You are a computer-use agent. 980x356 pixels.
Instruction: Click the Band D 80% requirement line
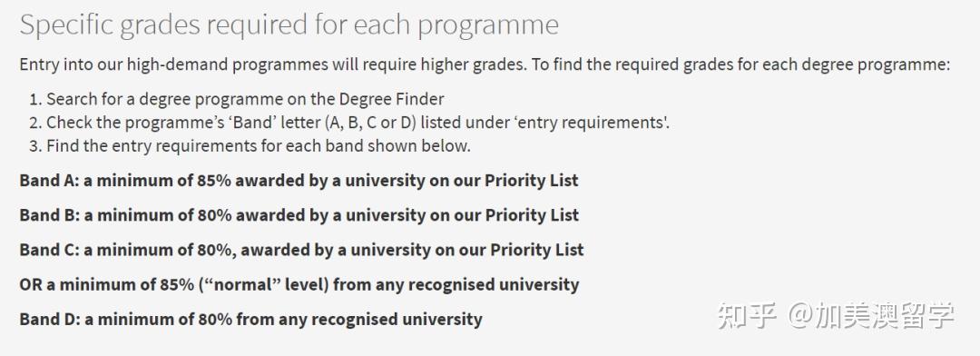coord(250,319)
